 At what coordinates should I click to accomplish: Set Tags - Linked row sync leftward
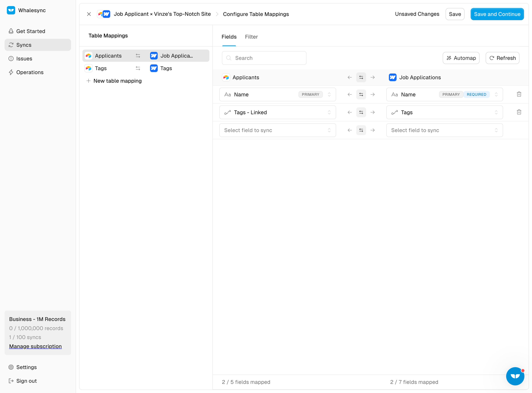click(x=350, y=112)
